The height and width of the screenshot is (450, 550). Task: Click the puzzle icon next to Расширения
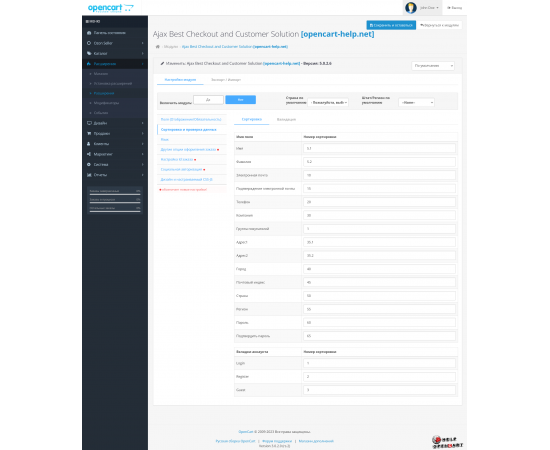(x=89, y=64)
